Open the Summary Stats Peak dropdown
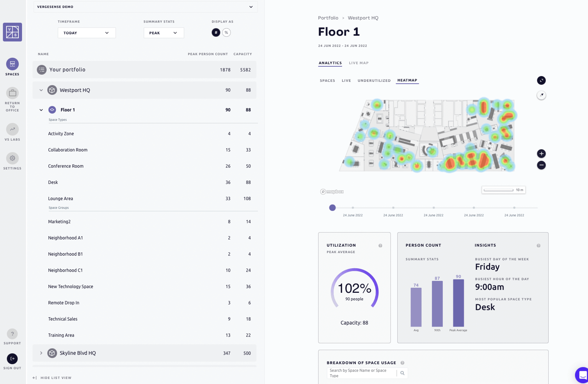Viewport: 588px width, 384px height. pos(163,33)
